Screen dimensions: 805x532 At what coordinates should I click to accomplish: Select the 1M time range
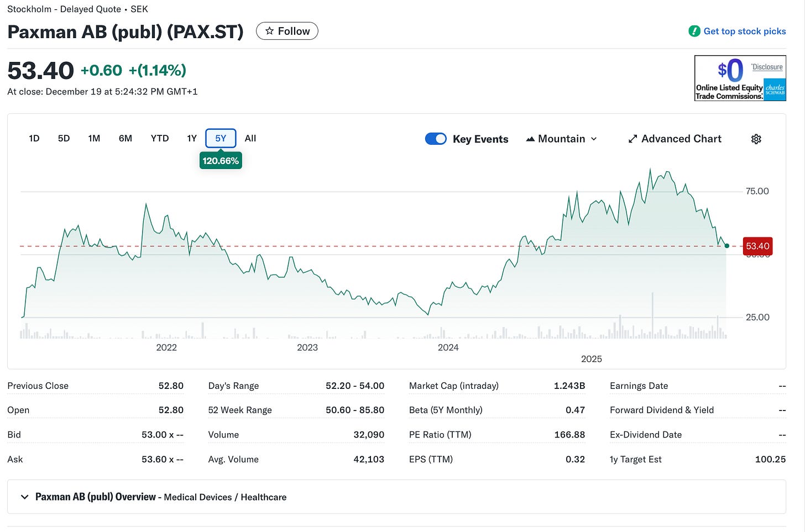coord(94,138)
